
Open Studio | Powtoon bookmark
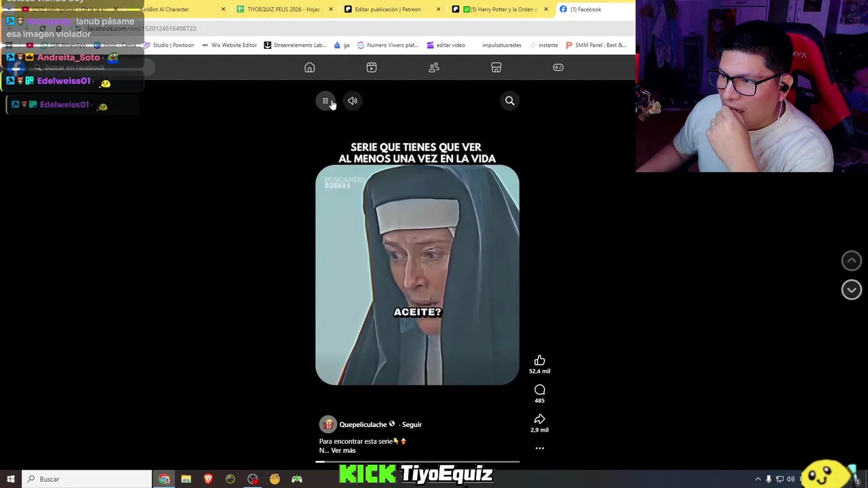click(x=168, y=45)
